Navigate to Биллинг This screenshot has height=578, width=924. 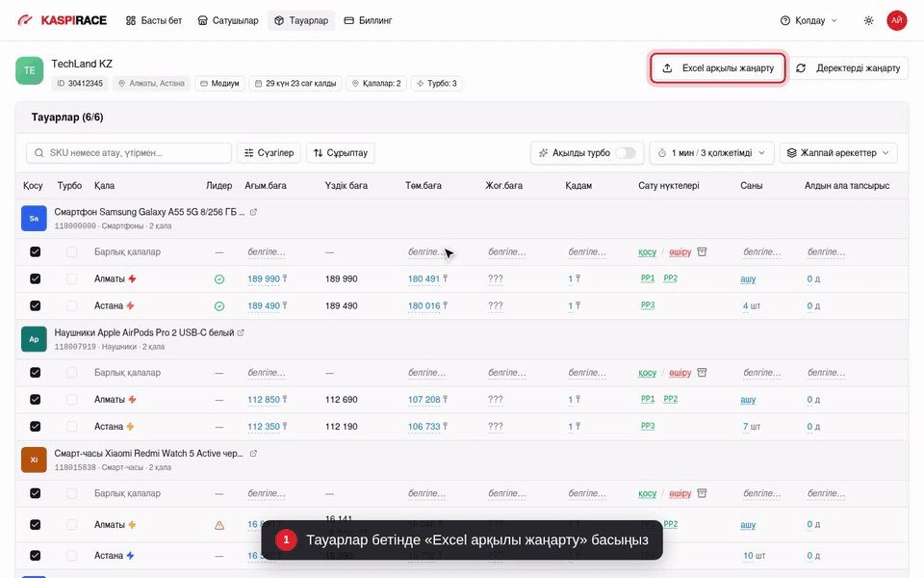369,20
